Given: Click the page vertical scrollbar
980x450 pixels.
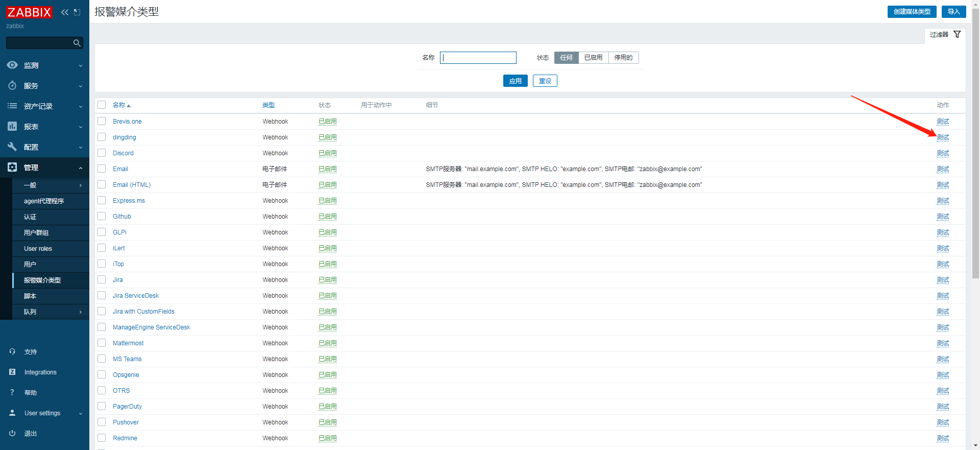Looking at the screenshot, I should click(x=975, y=143).
